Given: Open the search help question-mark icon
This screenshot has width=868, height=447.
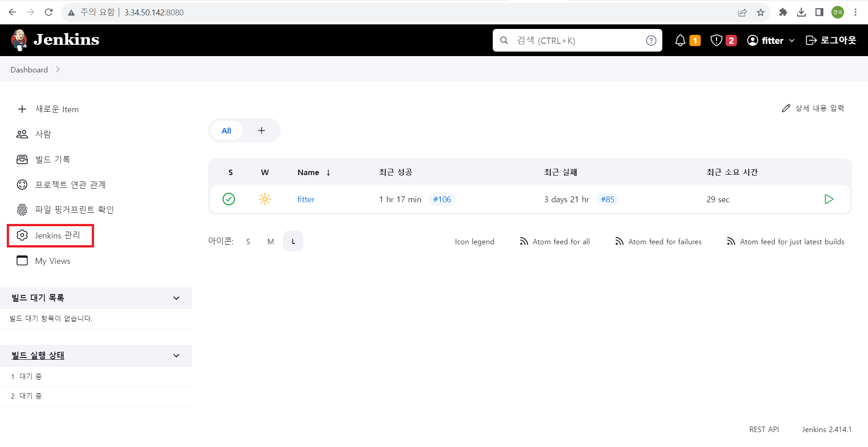Looking at the screenshot, I should (651, 41).
